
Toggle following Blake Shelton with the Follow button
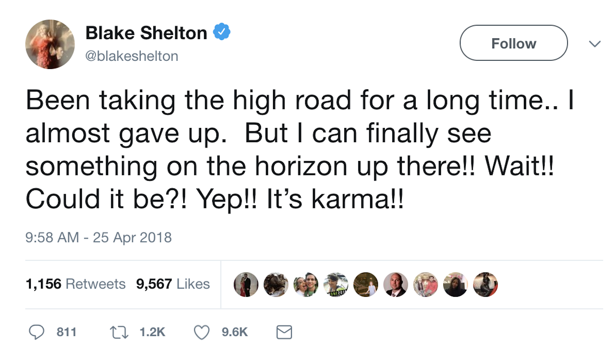(x=513, y=43)
